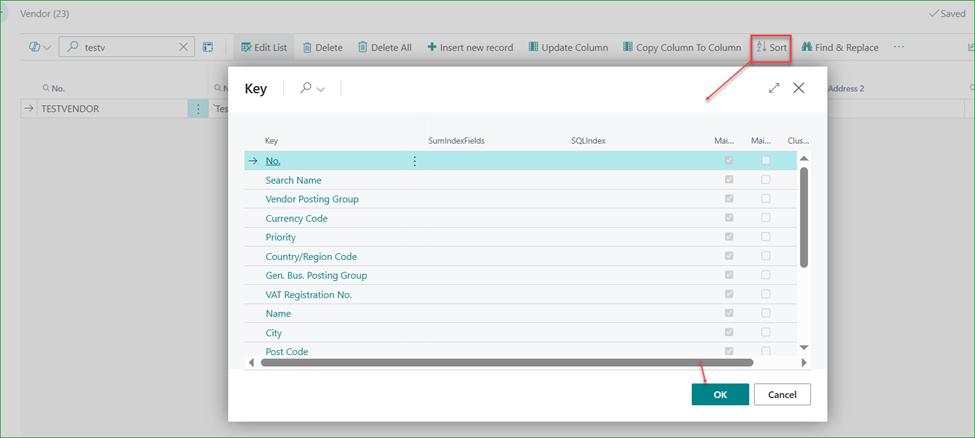Click the magnifier icon in testv search box
Image resolution: width=975 pixels, height=438 pixels.
[x=72, y=47]
